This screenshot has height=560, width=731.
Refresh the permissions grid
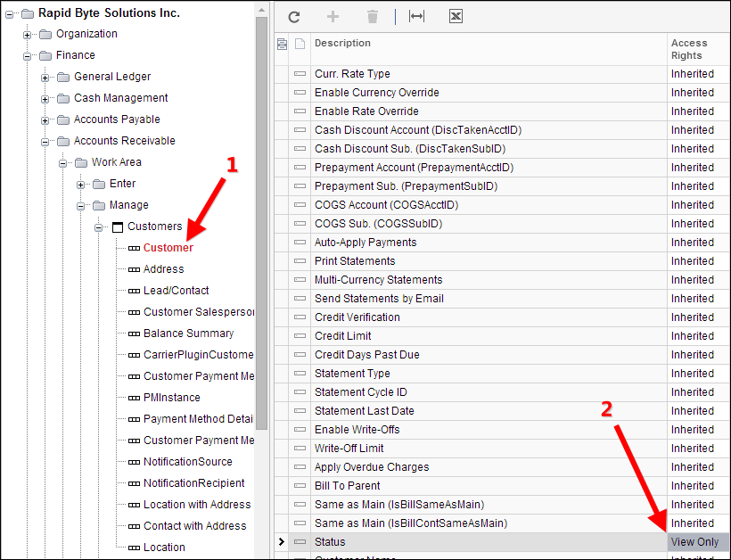coord(294,16)
